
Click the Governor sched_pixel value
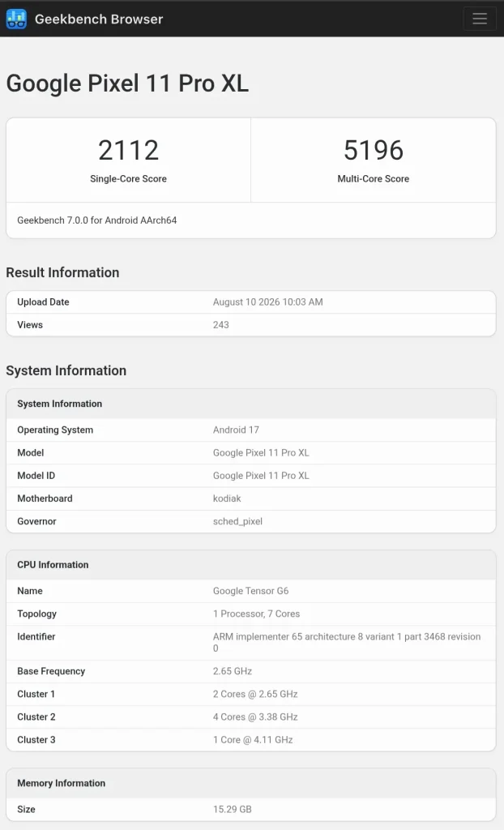[x=237, y=521]
